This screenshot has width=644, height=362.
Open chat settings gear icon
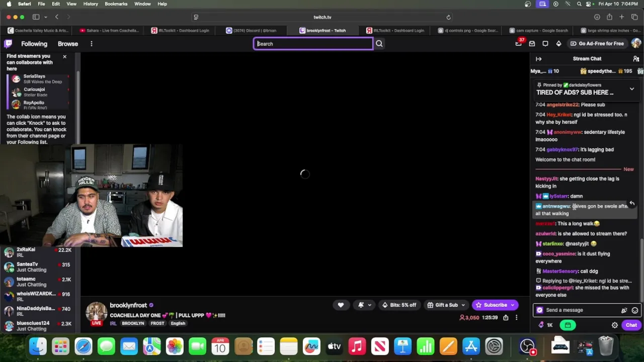pyautogui.click(x=615, y=325)
